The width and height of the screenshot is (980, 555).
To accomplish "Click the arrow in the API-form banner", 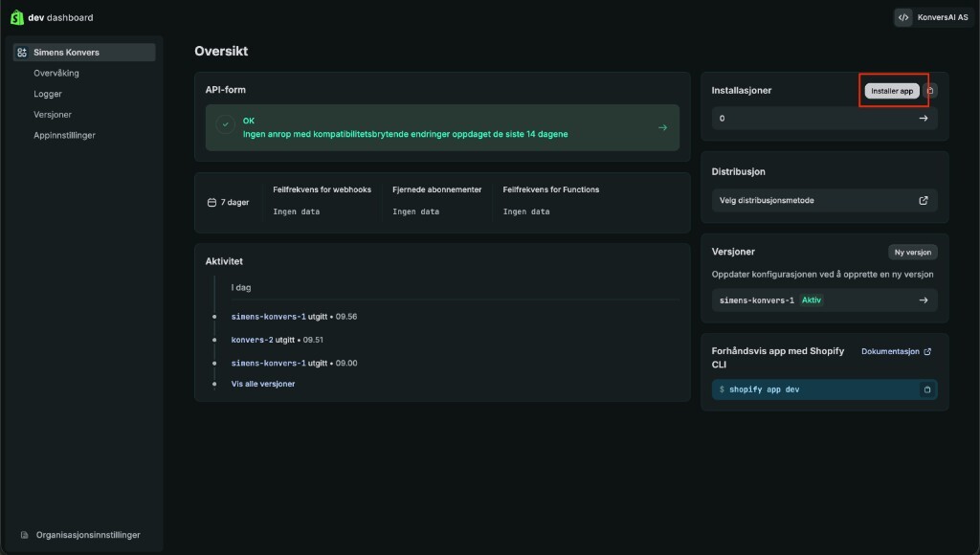I will pos(662,127).
